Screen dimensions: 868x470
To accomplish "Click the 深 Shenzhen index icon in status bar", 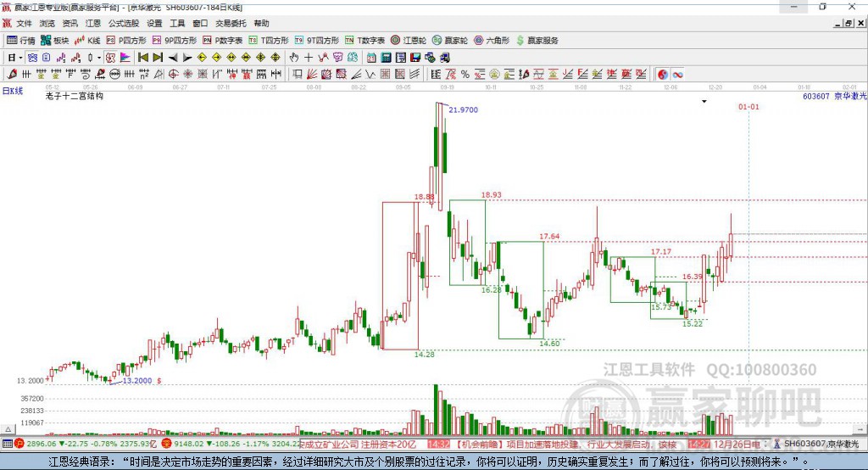I will pos(167,444).
